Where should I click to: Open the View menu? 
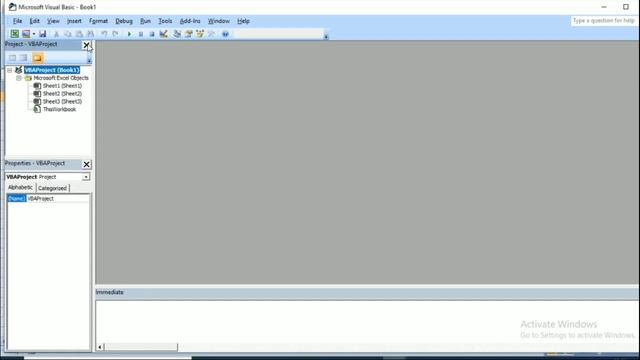[53, 21]
